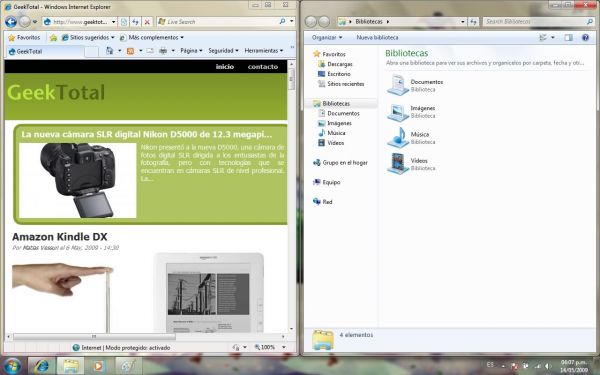Open the Help question mark icon in Explorer
This screenshot has height=375, width=600.
tap(585, 38)
